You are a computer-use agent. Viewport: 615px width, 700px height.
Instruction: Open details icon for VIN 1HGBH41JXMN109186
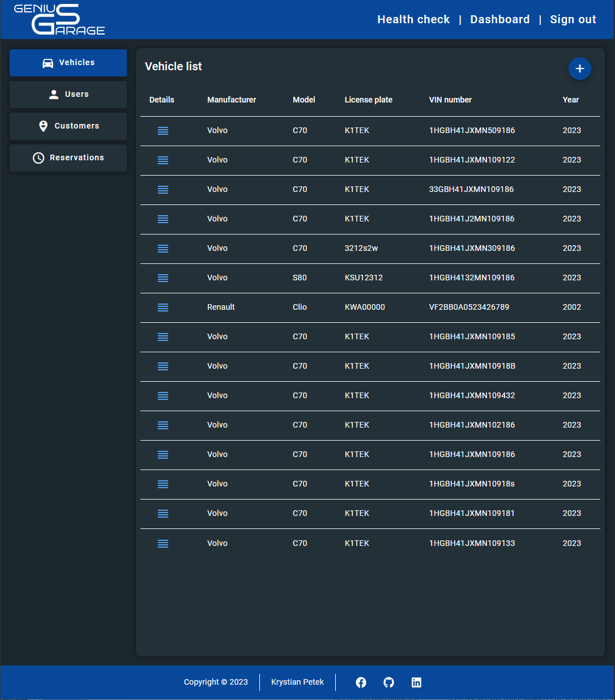163,455
